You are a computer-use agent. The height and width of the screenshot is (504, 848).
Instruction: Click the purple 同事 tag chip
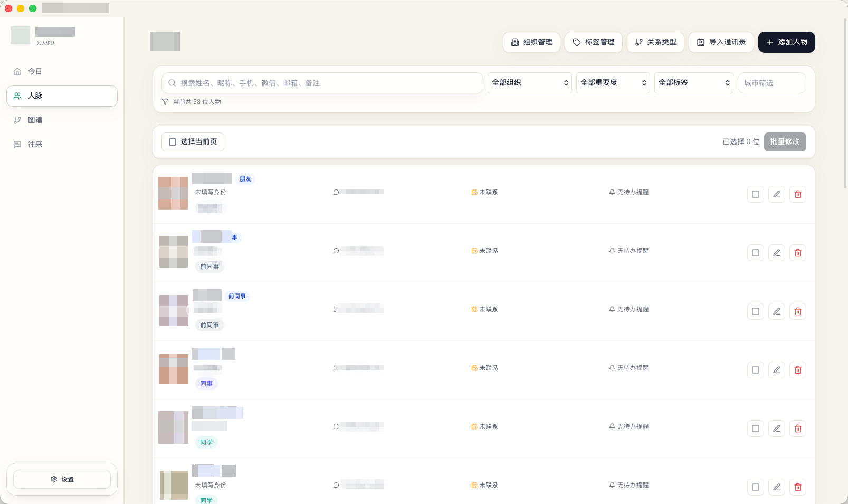tap(206, 384)
